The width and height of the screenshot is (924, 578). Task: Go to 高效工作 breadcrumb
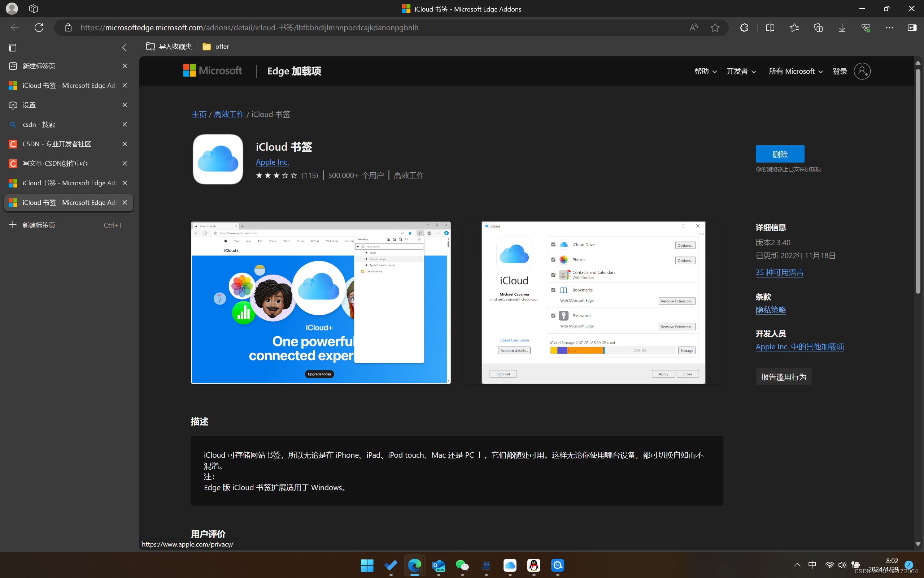(229, 114)
